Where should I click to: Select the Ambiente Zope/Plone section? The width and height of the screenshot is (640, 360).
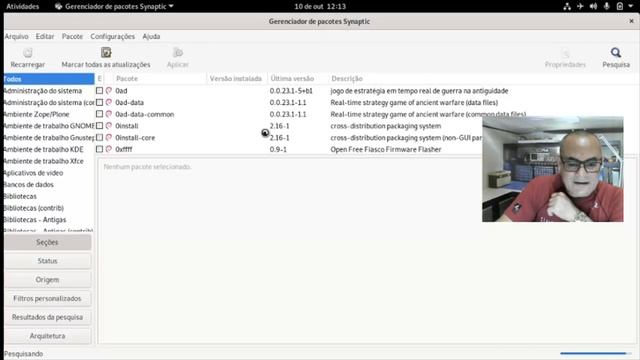point(49,114)
